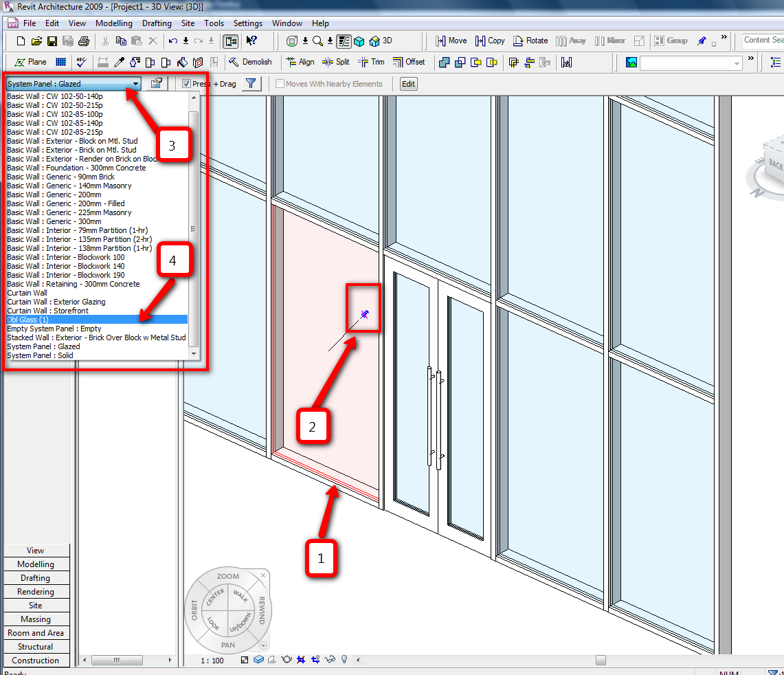784x675 pixels.
Task: Click the blue Grid icon
Action: click(x=60, y=62)
